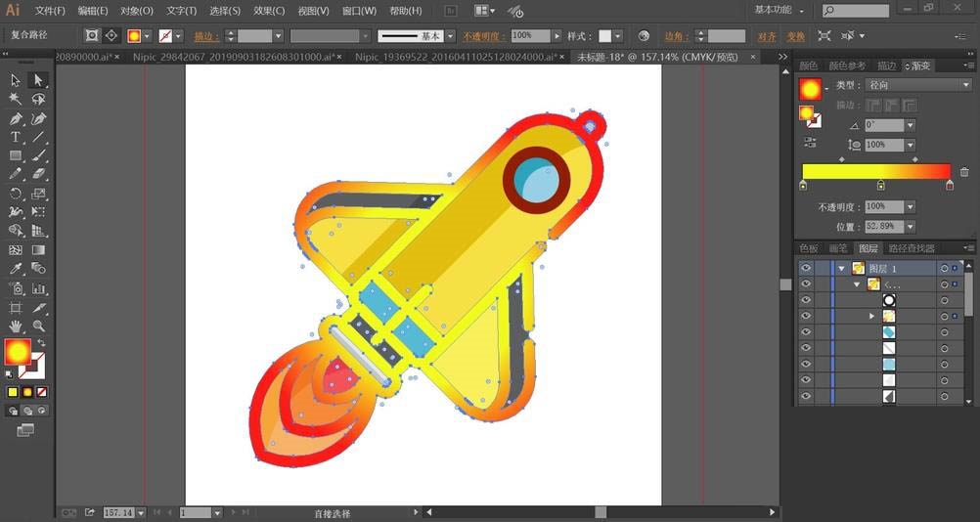
Task: Select the Direct Selection tool
Action: pyautogui.click(x=39, y=80)
